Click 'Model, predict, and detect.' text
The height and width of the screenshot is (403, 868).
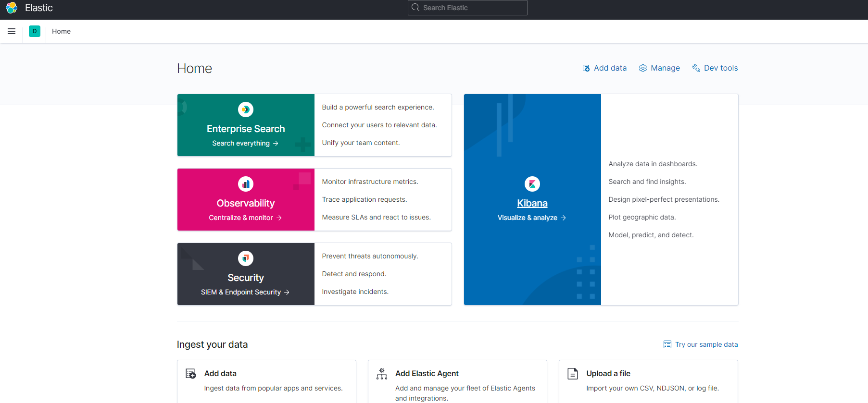651,235
